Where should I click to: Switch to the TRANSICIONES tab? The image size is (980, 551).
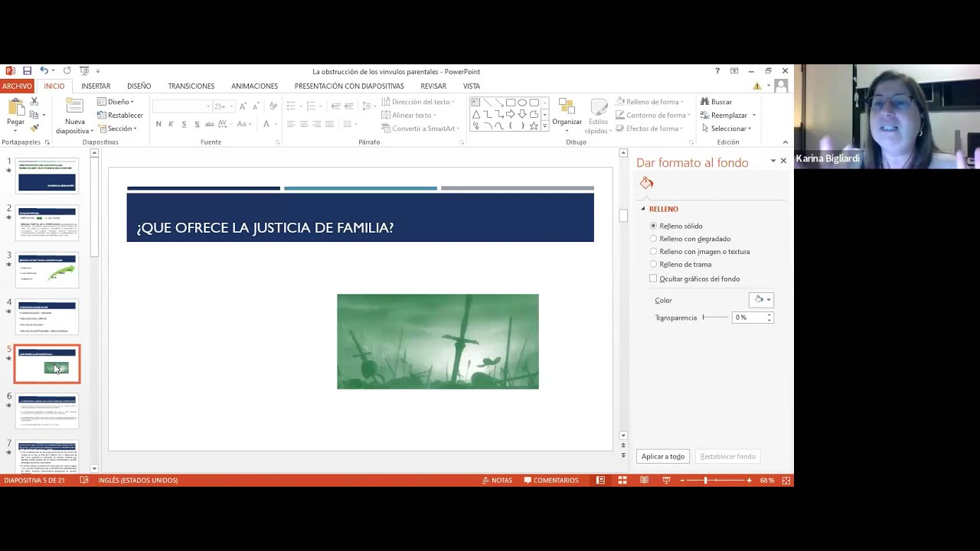coord(191,86)
